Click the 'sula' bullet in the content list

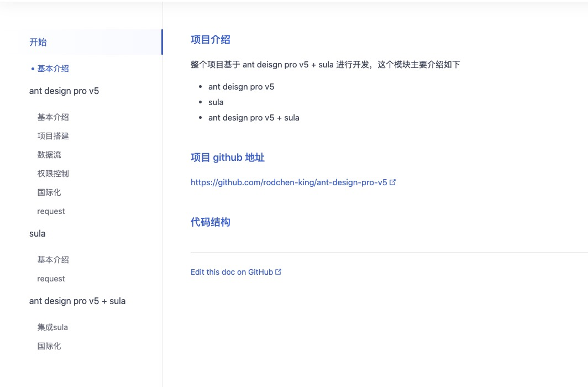coord(216,102)
